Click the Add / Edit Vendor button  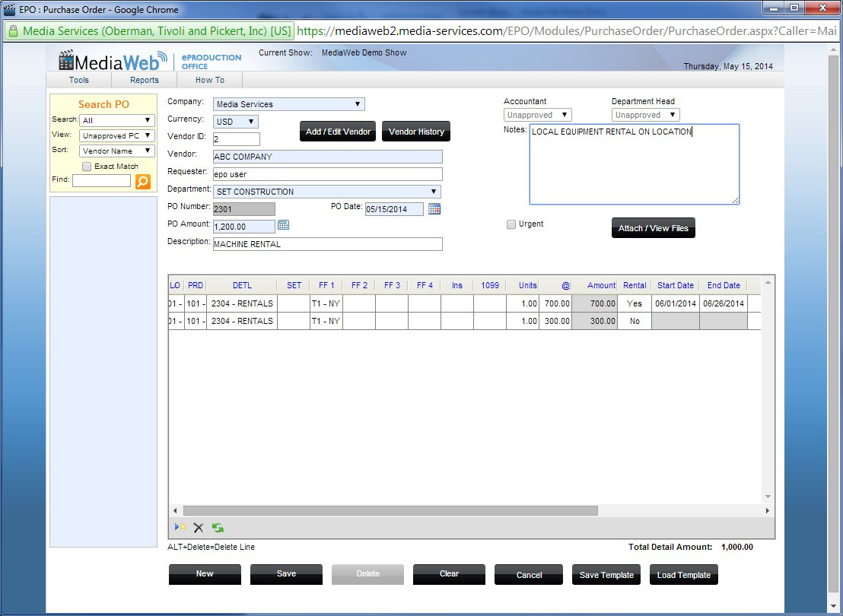[x=338, y=132]
